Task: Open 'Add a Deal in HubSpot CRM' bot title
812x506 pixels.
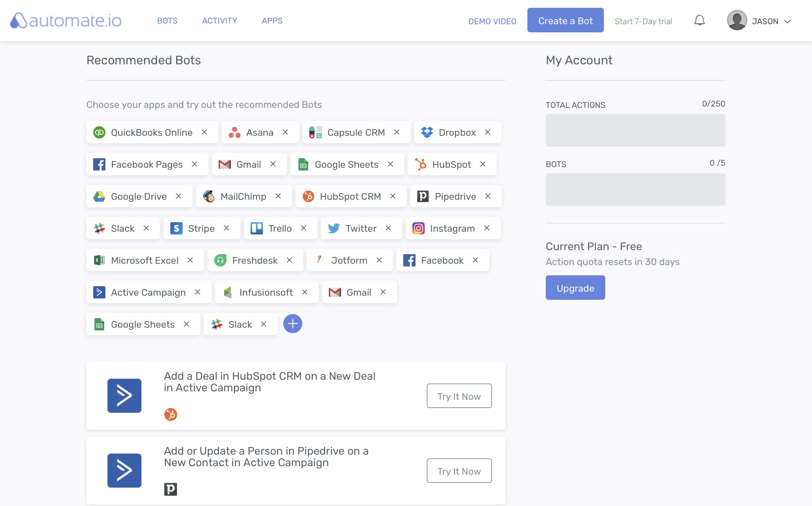Action: pyautogui.click(x=270, y=382)
